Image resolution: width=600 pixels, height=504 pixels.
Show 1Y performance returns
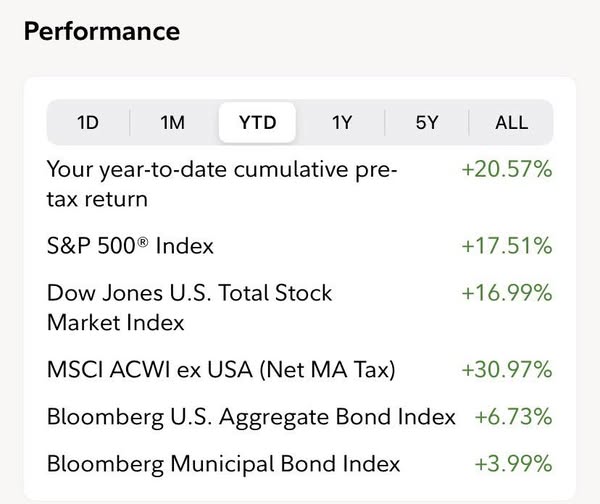click(342, 123)
